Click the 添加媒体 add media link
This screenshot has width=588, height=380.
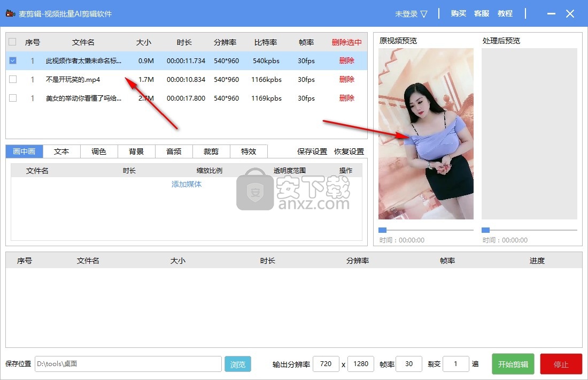(x=187, y=184)
